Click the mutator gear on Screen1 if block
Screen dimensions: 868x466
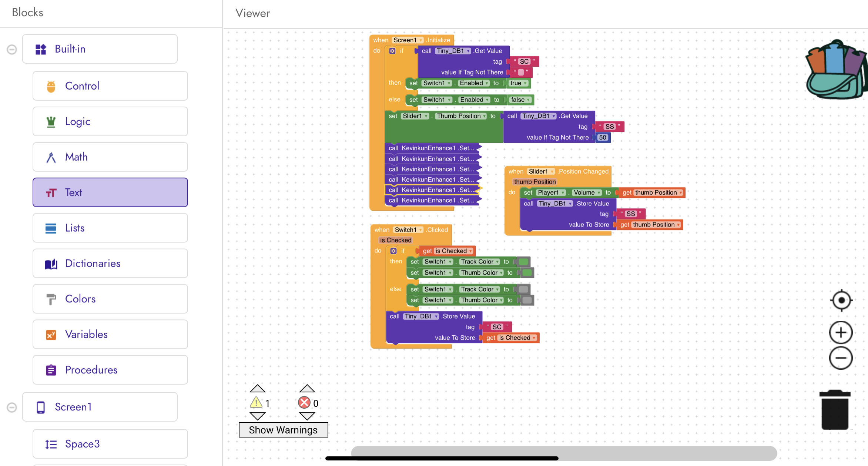(392, 51)
